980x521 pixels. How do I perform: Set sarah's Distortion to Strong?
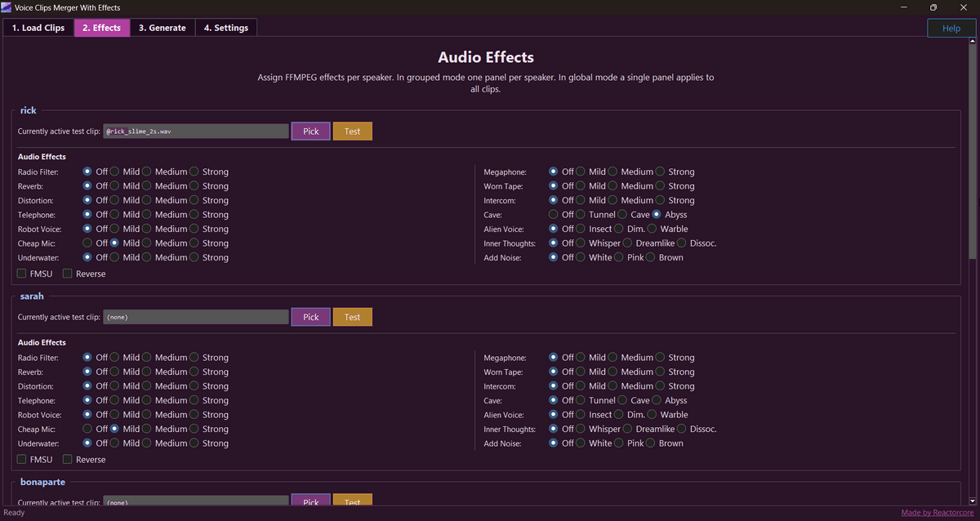194,386
